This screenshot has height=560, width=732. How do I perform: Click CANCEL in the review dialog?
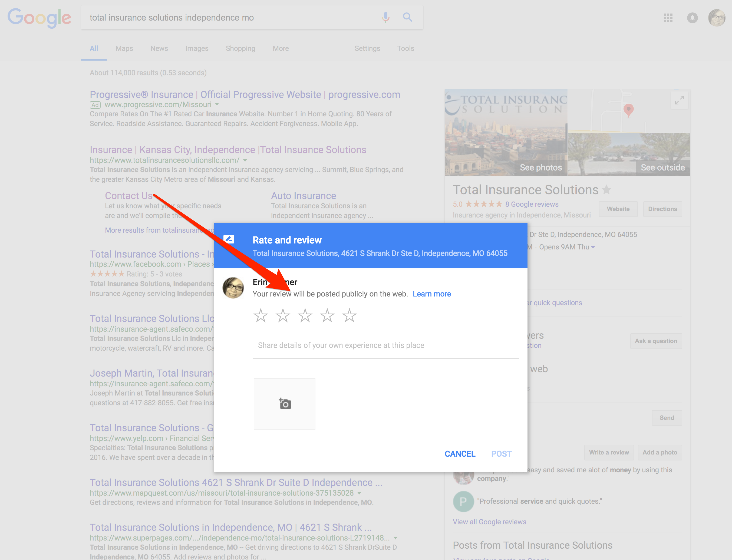pyautogui.click(x=460, y=454)
